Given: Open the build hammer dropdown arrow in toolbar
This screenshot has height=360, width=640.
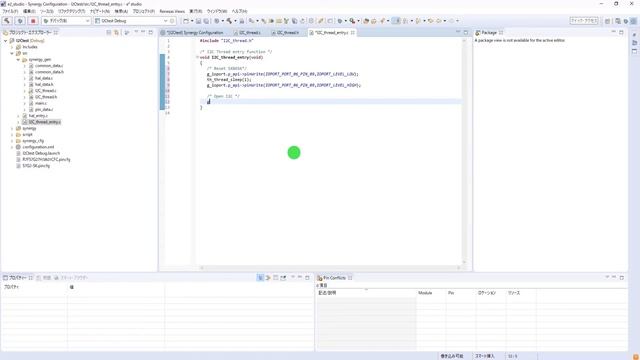Looking at the screenshot, I should [x=235, y=20].
